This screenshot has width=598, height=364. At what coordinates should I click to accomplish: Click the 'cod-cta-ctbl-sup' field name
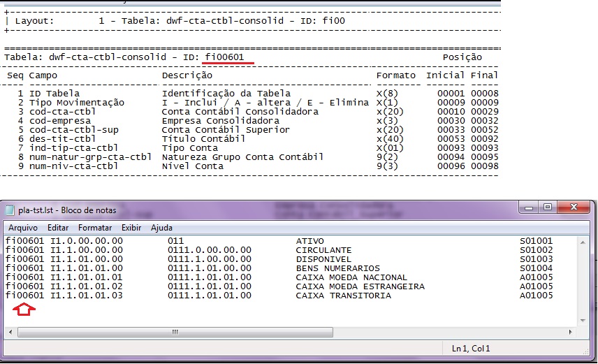coord(73,130)
